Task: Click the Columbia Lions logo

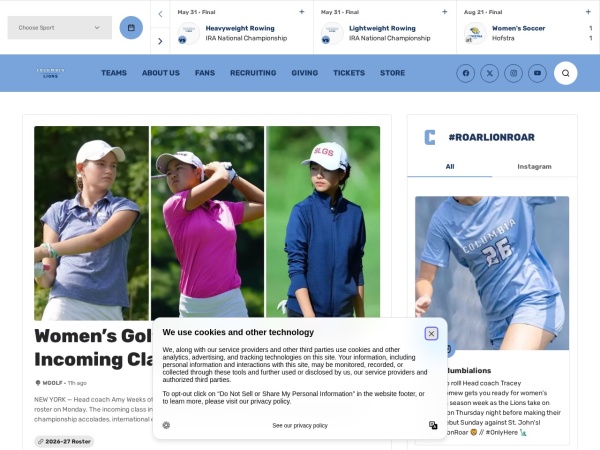Action: pyautogui.click(x=51, y=73)
